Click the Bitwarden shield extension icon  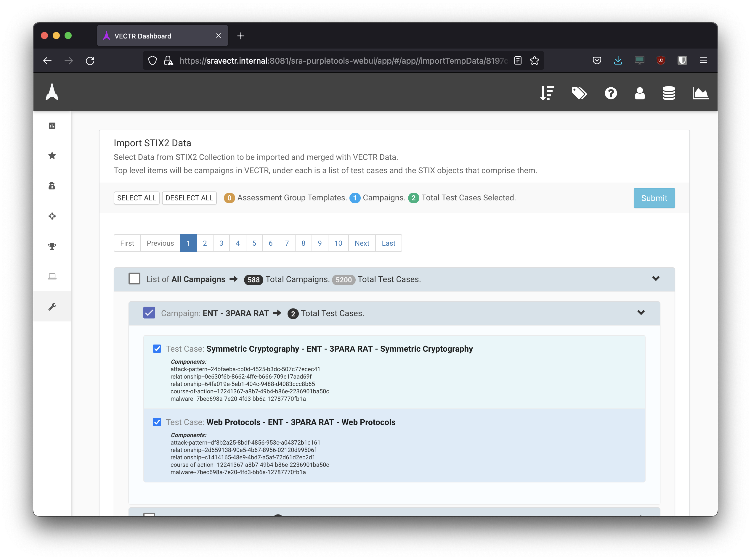[x=682, y=60]
